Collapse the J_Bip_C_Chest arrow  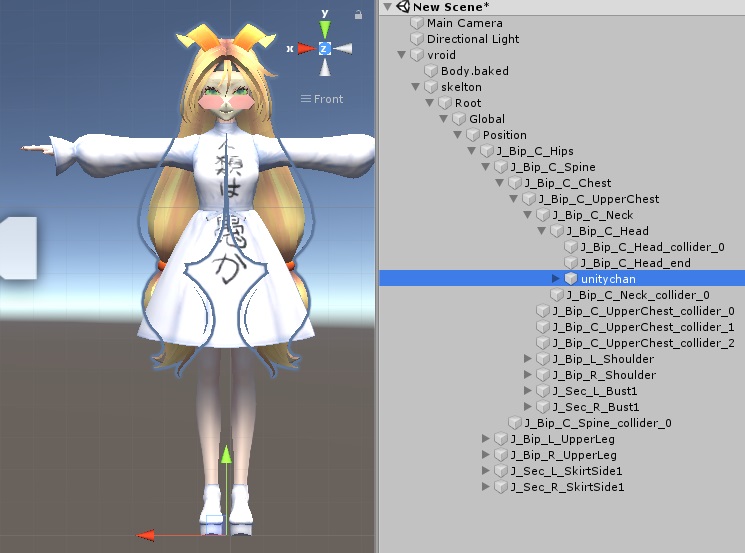coord(500,183)
